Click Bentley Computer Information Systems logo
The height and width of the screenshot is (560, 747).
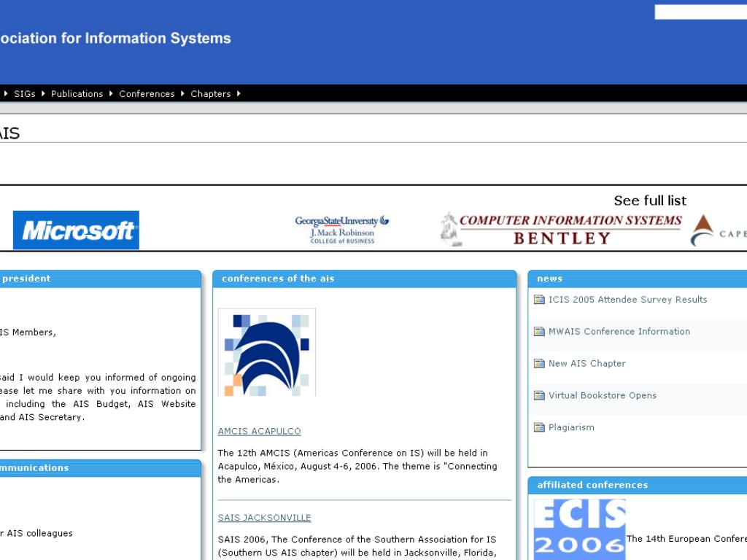(x=561, y=229)
